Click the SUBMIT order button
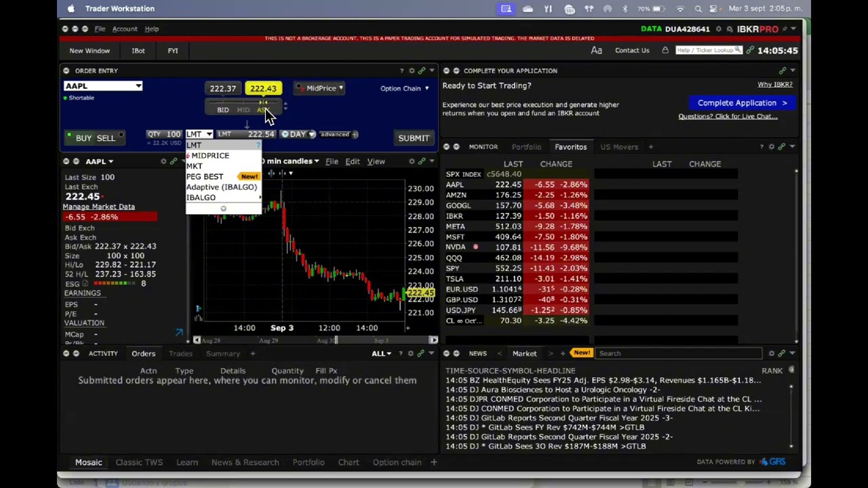This screenshot has width=868, height=488. [x=414, y=138]
